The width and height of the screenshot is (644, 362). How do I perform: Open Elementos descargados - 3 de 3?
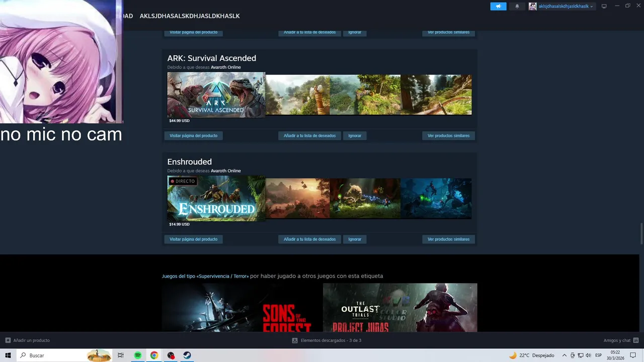[331, 340]
